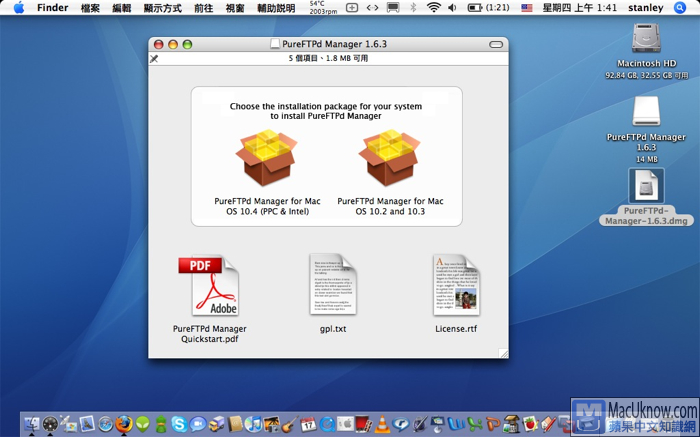700x437 pixels.
Task: Open Transmit truck icon in Dock
Action: click(x=217, y=425)
